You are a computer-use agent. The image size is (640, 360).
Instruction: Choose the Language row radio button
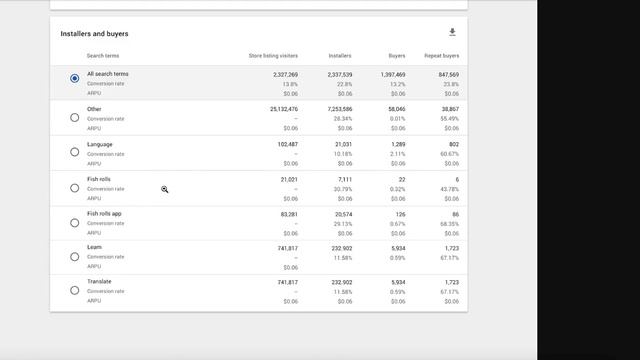[74, 152]
